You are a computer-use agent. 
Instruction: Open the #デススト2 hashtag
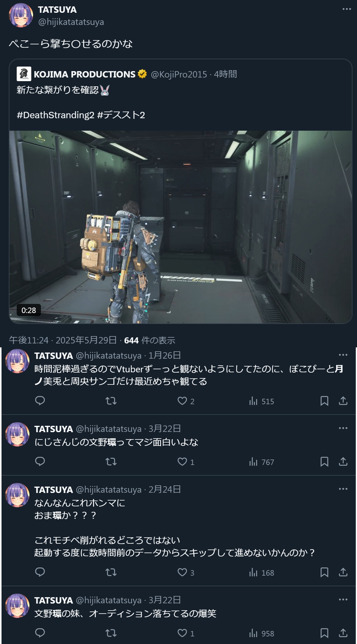[x=121, y=115]
